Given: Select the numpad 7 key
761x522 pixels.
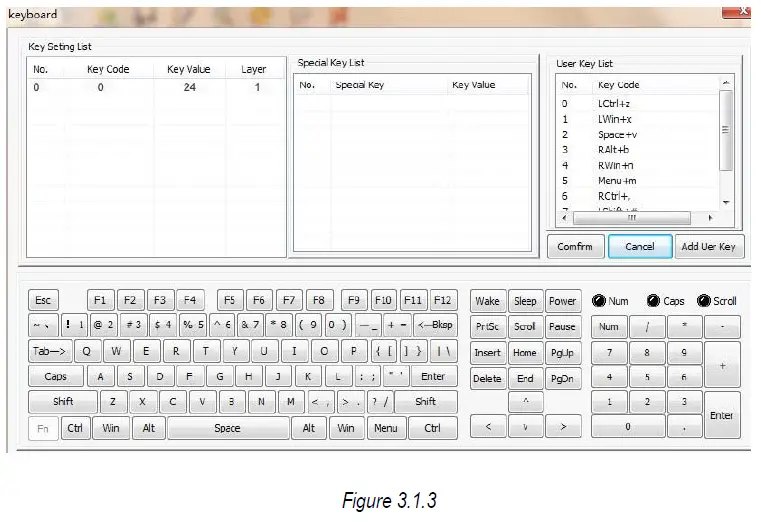Looking at the screenshot, I should click(609, 353).
